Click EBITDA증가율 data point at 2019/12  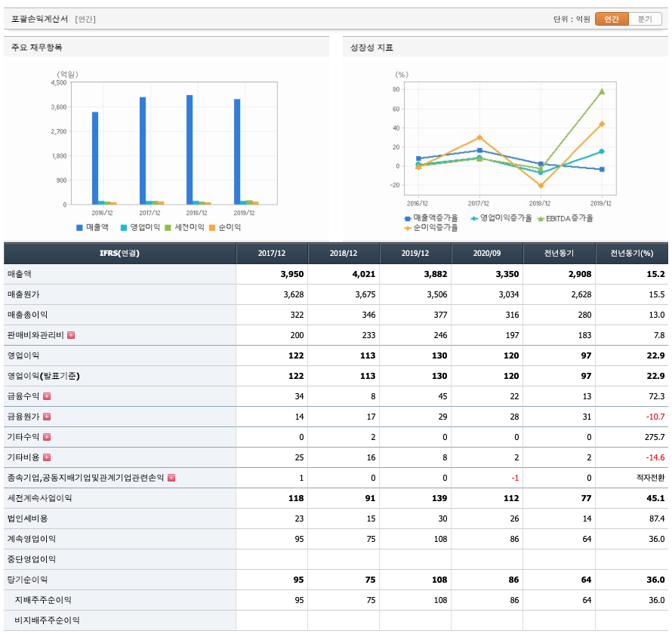tap(602, 91)
